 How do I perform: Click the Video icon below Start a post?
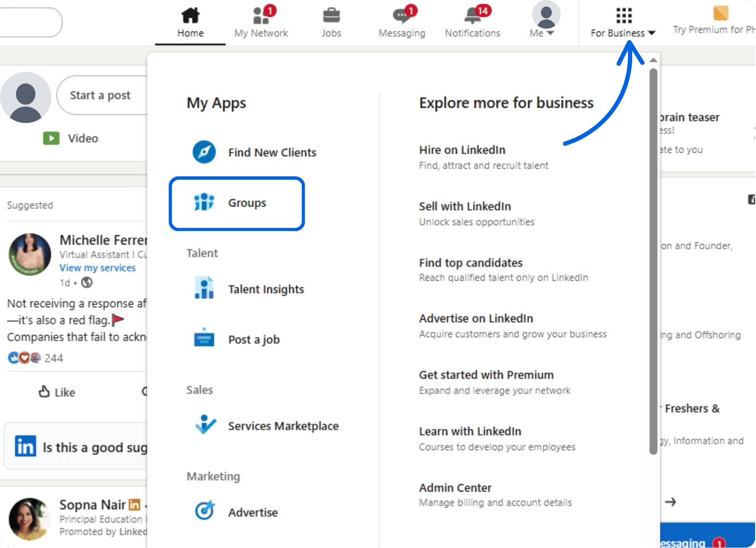[x=51, y=138]
